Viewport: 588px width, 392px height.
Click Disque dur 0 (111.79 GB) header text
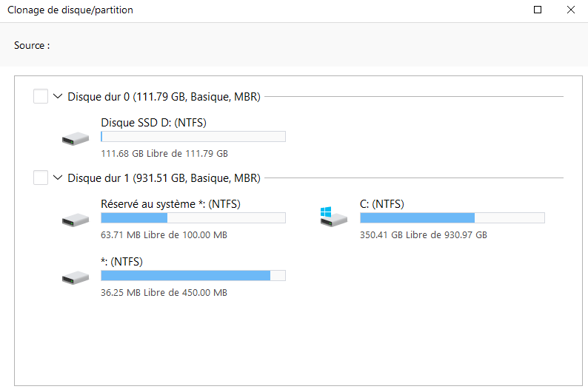(x=164, y=96)
